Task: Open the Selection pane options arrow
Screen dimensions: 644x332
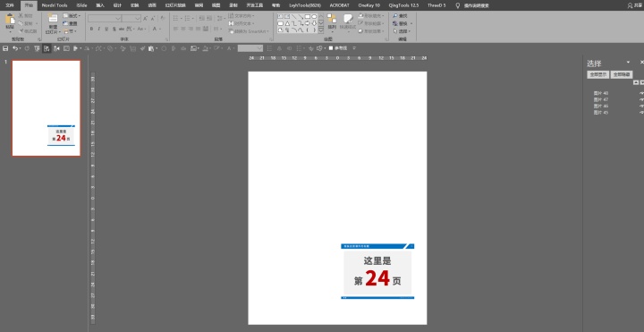Action: 628,62
